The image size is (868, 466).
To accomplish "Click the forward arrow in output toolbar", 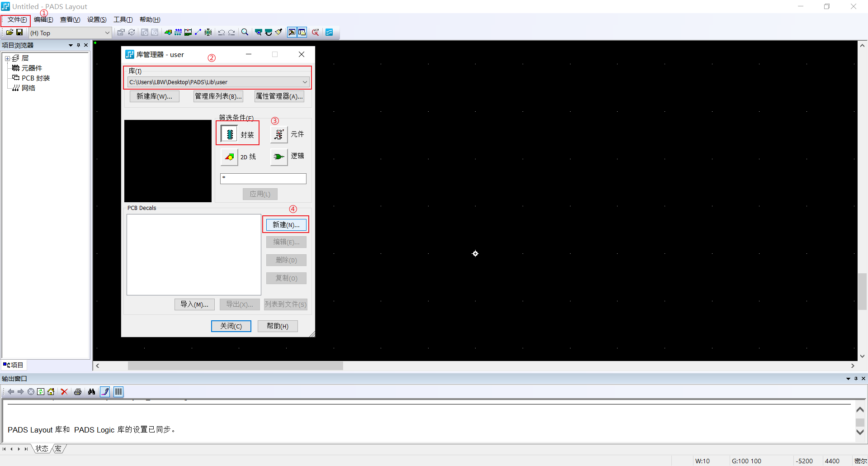I will [21, 392].
